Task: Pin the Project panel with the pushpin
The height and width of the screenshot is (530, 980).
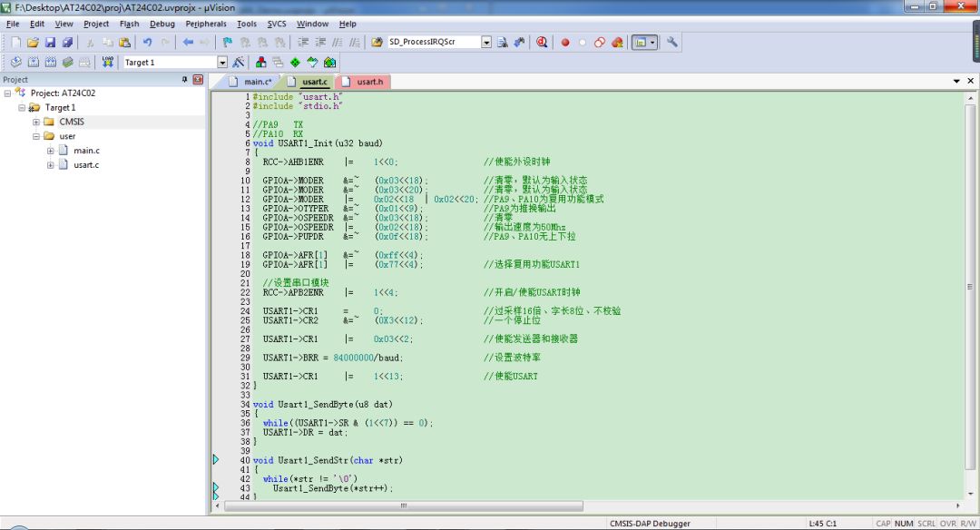Action: coord(184,80)
